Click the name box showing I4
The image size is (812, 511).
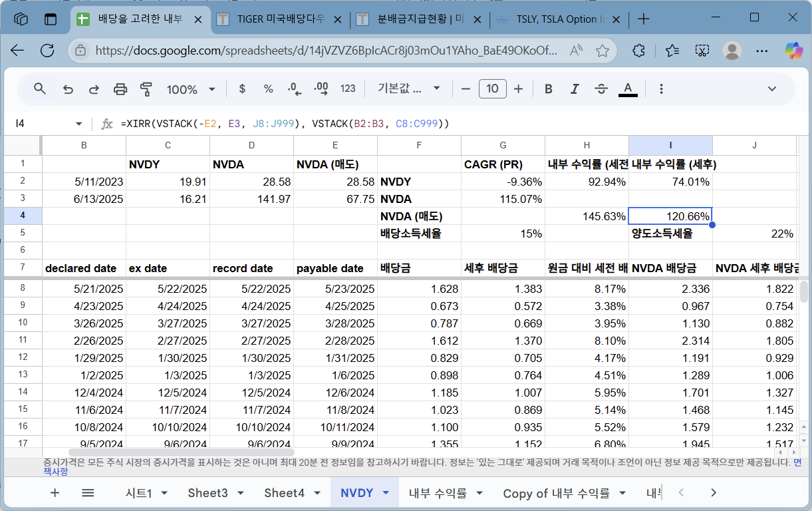tap(40, 124)
